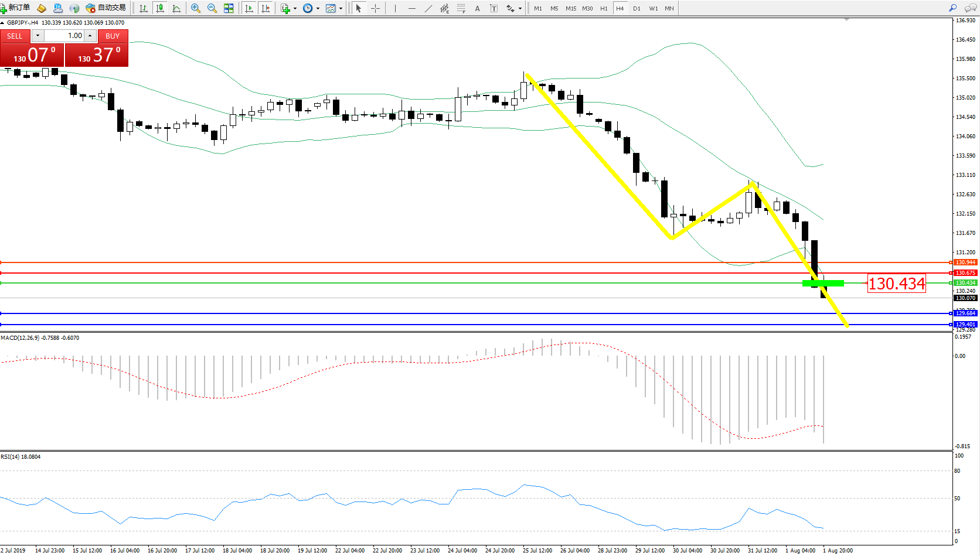Viewport: 980px width, 556px height.
Task: Click the Zoom In magnifier icon
Action: click(x=196, y=8)
